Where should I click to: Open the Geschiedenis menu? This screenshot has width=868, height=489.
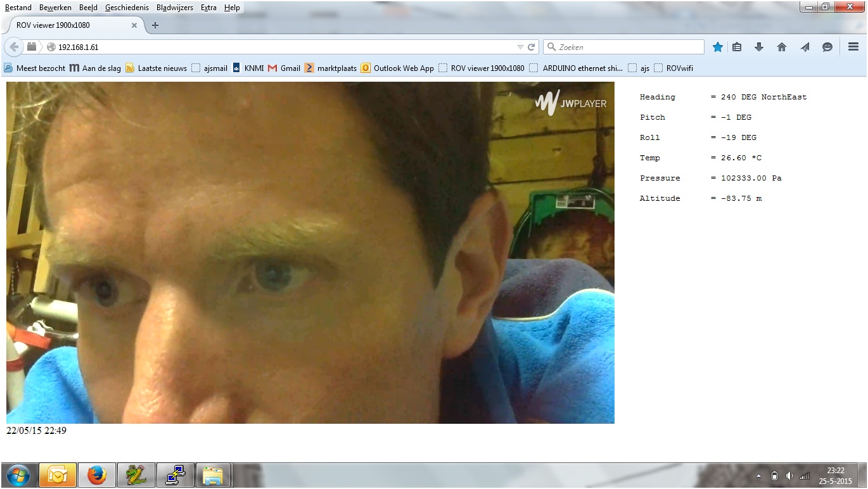tap(127, 8)
